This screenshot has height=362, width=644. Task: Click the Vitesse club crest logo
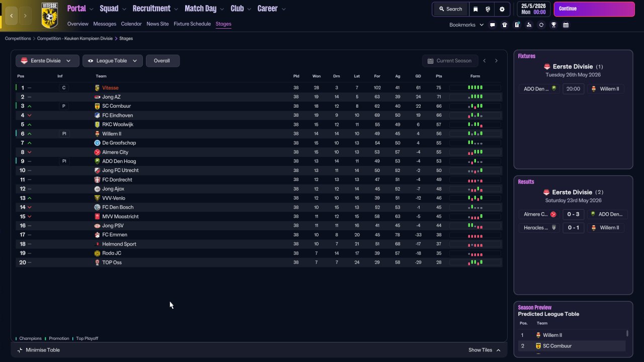[x=49, y=15]
